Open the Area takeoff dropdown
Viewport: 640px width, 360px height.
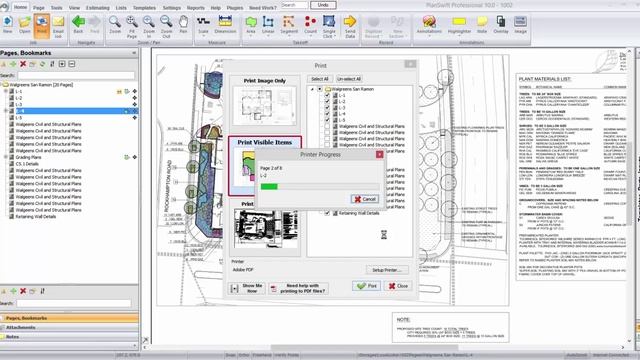(251, 36)
